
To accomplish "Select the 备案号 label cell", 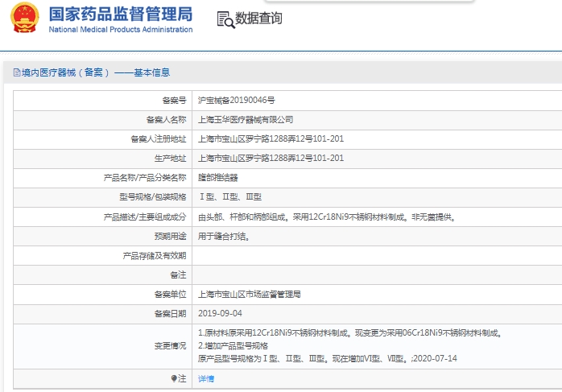I will [x=103, y=101].
